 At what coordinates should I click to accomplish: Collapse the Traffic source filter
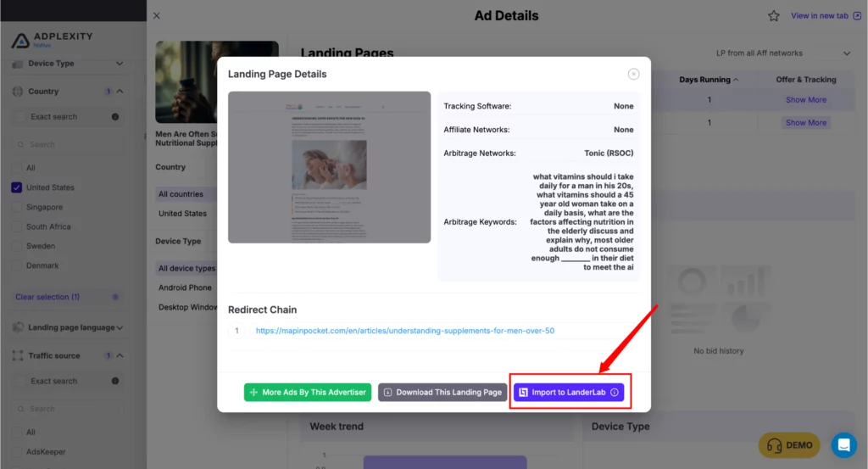(x=120, y=355)
